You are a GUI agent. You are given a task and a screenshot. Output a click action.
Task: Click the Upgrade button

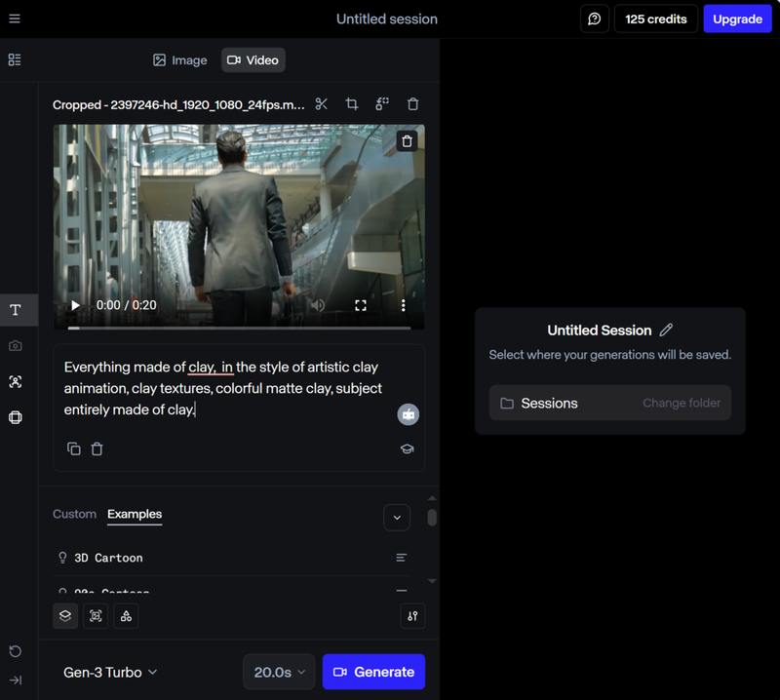coord(737,19)
